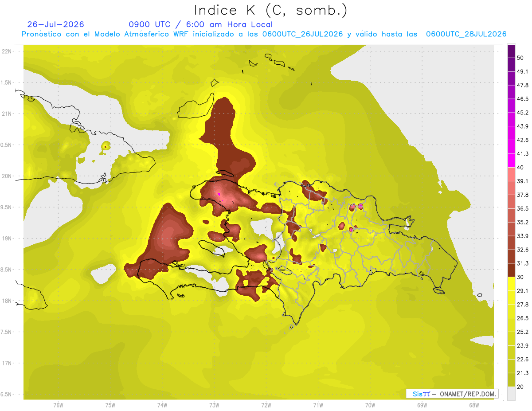
Task: Click the title "Indice K (C, somb.)"
Action: tap(270, 10)
